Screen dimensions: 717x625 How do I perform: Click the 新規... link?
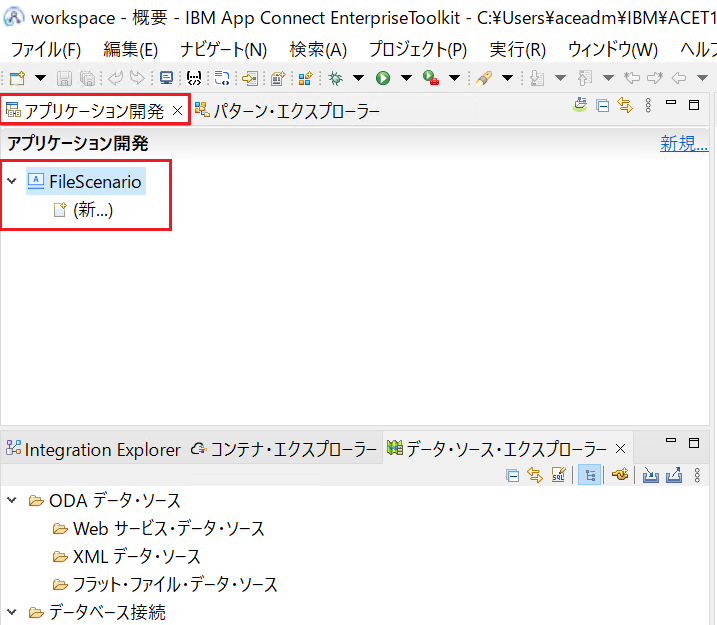[x=684, y=144]
